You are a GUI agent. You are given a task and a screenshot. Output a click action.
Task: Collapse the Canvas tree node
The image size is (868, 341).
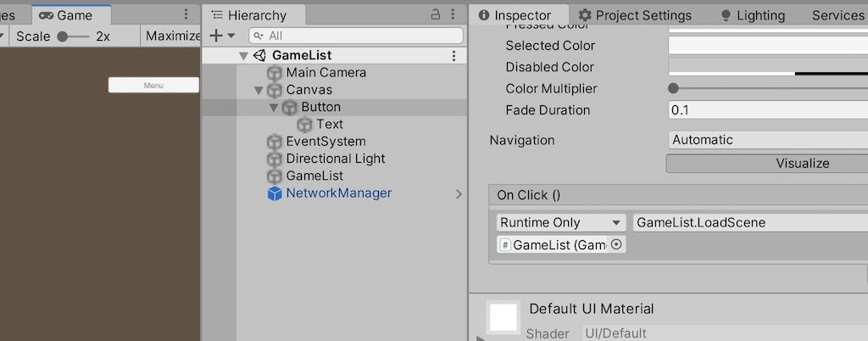[x=259, y=90]
